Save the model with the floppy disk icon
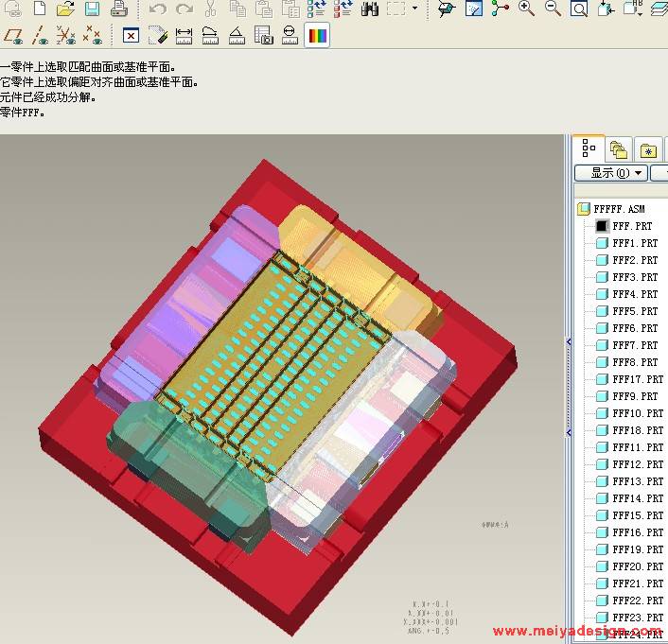This screenshot has height=644, width=668. coord(92,9)
